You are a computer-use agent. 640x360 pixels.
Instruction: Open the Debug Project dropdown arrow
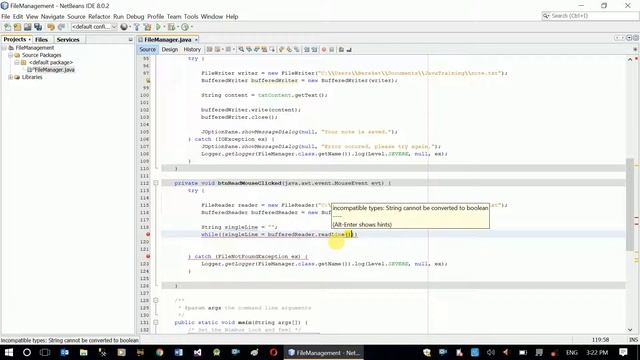[x=178, y=27]
